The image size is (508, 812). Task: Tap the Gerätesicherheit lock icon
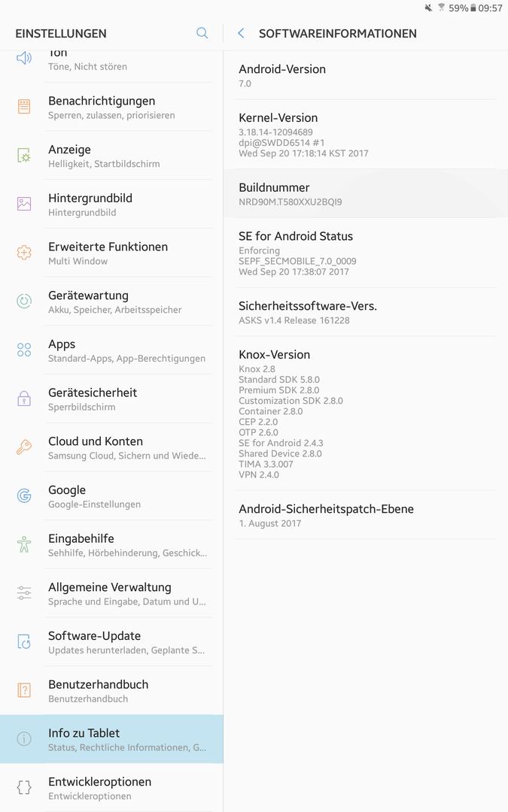[x=24, y=398]
